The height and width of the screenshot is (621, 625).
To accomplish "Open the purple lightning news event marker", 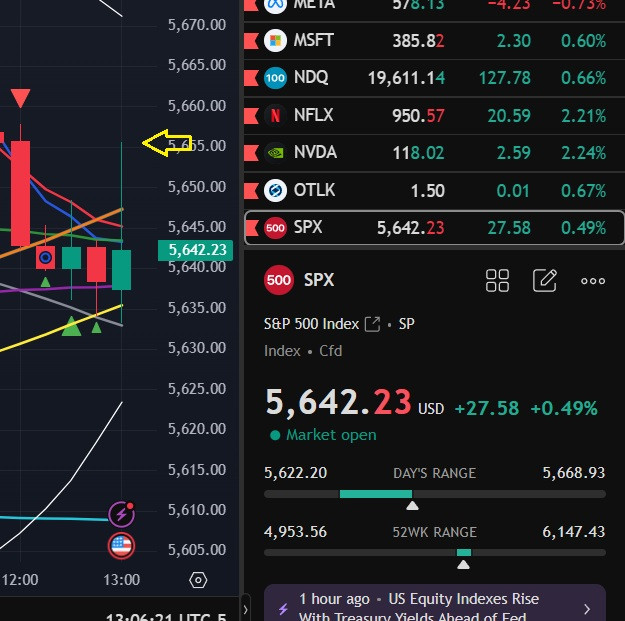I will click(x=122, y=513).
